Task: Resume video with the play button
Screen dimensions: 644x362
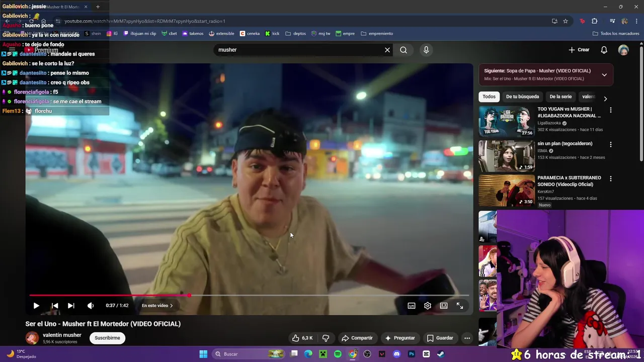Action: click(36, 306)
